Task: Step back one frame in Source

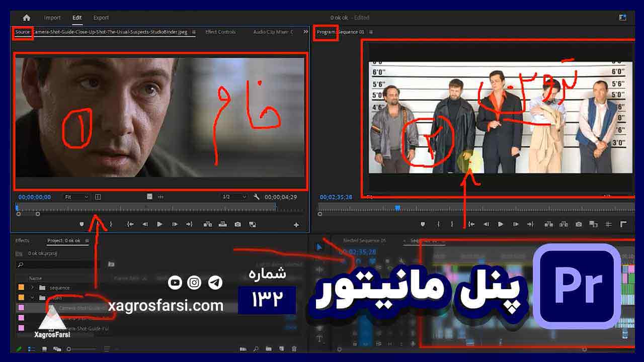Action: (145, 224)
